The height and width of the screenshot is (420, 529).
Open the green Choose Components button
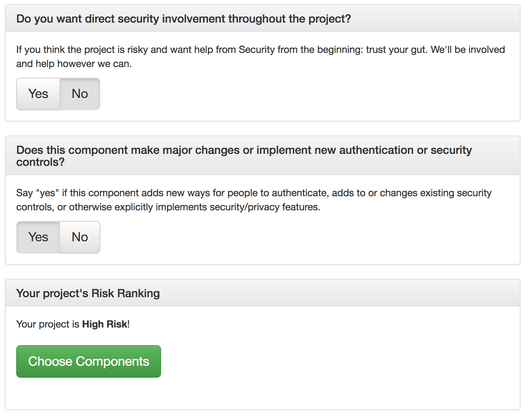[89, 361]
